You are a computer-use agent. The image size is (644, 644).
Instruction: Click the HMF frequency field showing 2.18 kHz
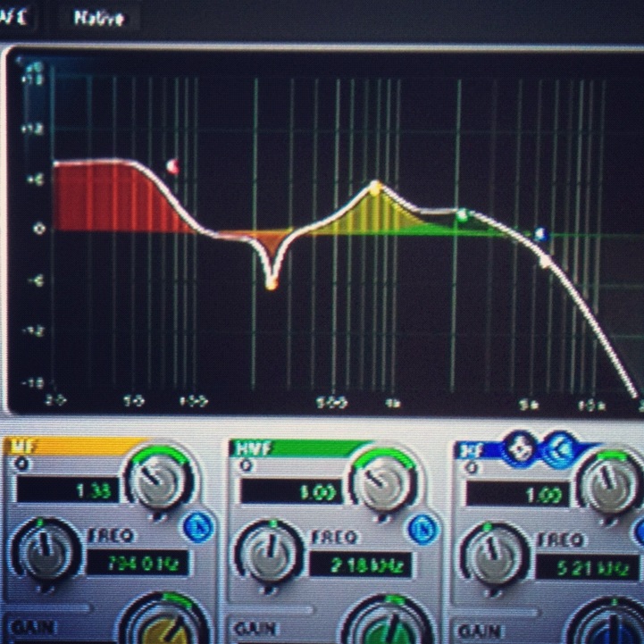(360, 565)
